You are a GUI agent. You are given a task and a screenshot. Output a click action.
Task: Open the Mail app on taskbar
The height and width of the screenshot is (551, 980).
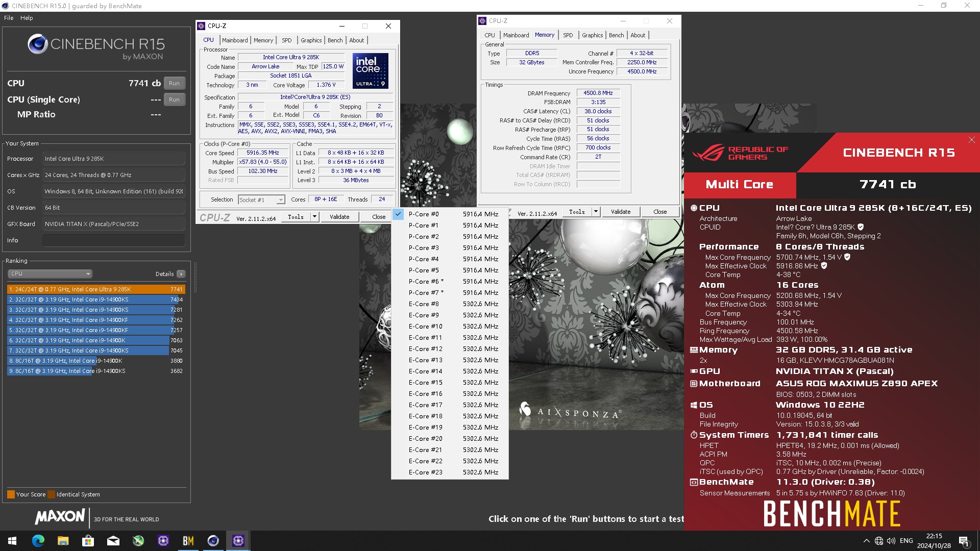point(113,541)
